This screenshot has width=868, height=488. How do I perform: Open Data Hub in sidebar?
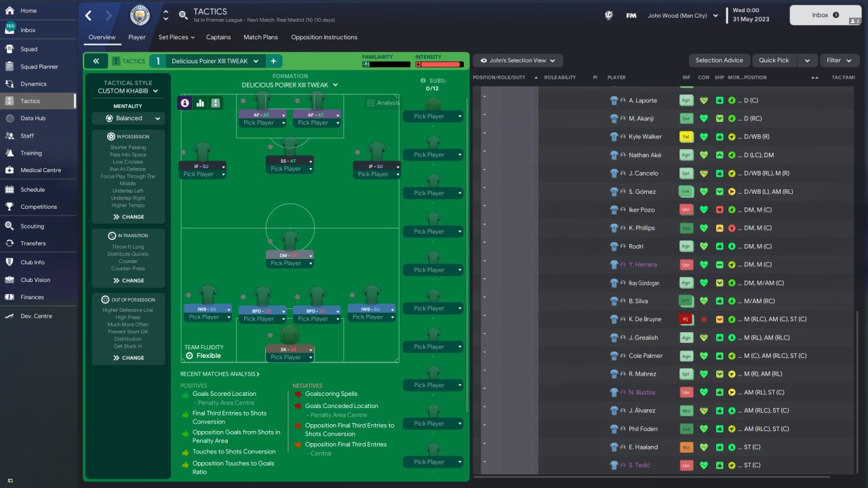[x=33, y=118]
